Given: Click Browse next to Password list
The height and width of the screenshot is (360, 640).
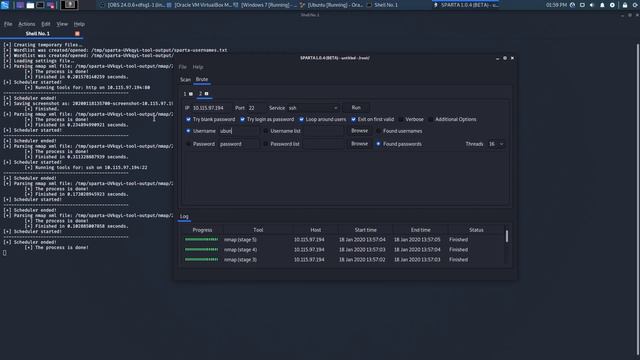Looking at the screenshot, I should pyautogui.click(x=360, y=144).
